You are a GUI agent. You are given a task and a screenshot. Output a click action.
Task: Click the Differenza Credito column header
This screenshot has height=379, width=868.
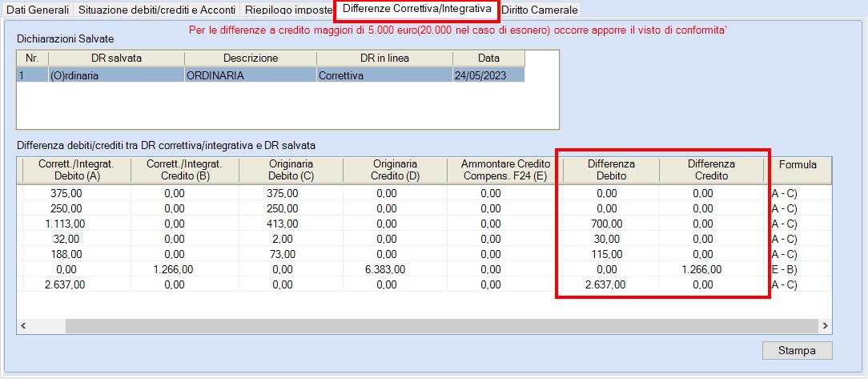coord(711,170)
